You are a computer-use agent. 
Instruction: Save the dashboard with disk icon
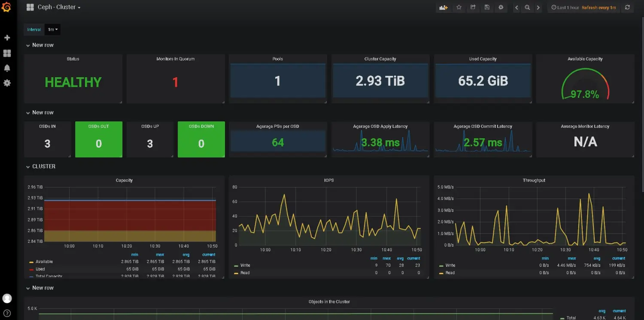click(x=487, y=7)
